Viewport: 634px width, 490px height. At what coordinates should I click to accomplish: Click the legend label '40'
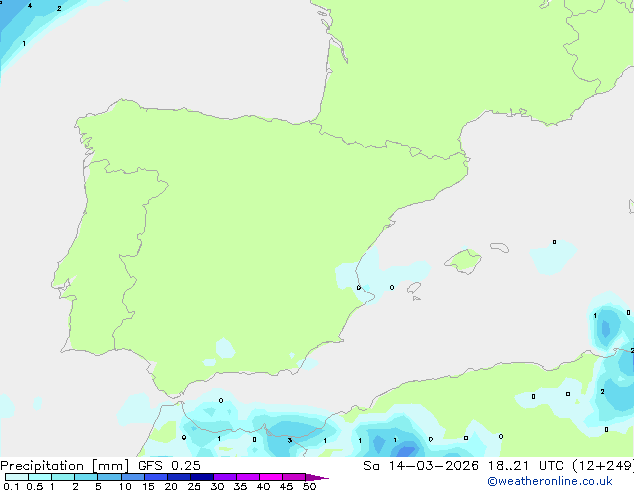pos(263,486)
